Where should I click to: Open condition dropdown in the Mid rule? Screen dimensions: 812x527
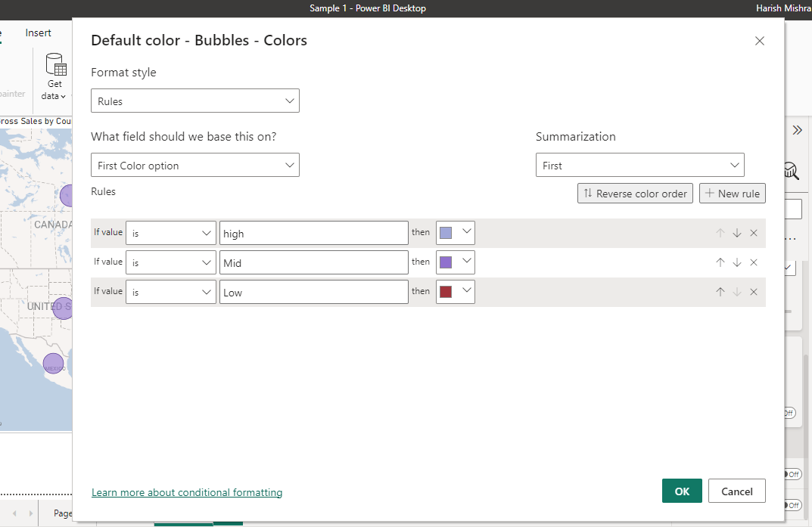click(x=171, y=262)
